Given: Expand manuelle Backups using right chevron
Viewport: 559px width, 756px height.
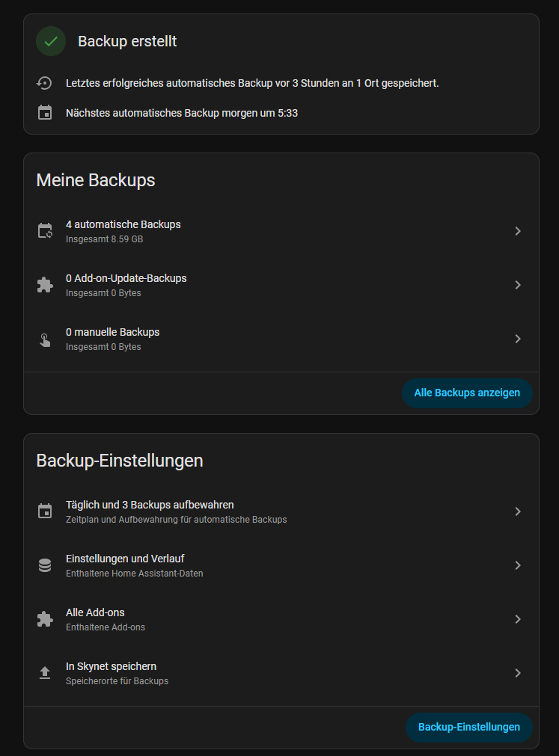Looking at the screenshot, I should [x=517, y=339].
